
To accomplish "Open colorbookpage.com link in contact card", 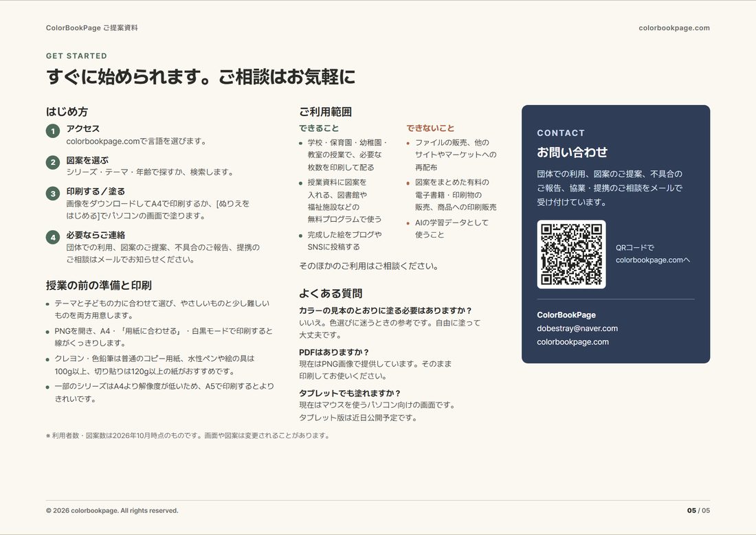I will (x=572, y=342).
